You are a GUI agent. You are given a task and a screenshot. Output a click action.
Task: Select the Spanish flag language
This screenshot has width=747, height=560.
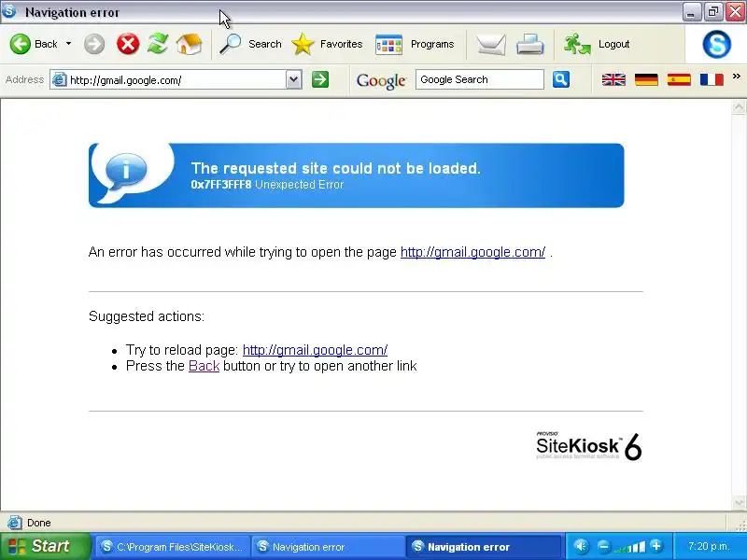[x=679, y=79]
